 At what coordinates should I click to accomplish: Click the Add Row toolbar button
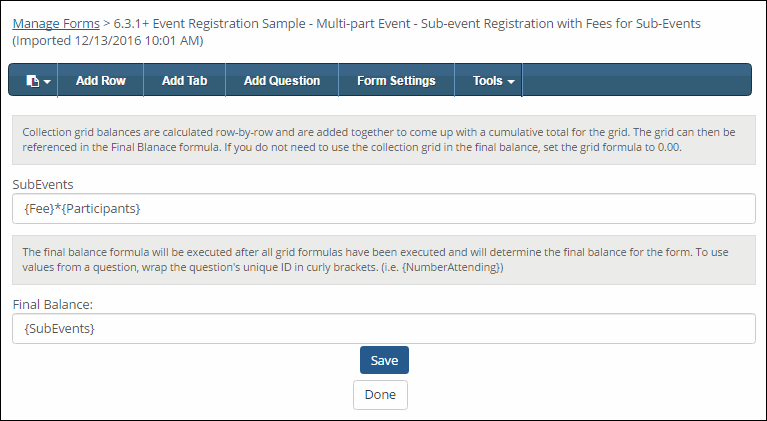click(100, 81)
